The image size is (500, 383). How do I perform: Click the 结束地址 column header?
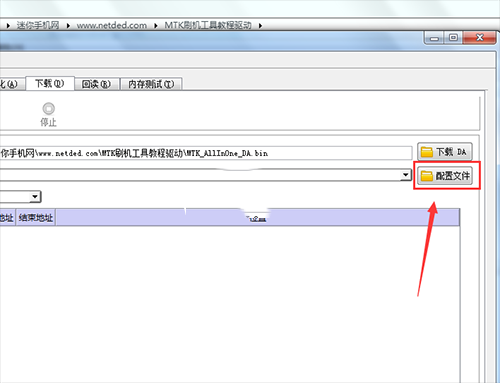(36, 218)
